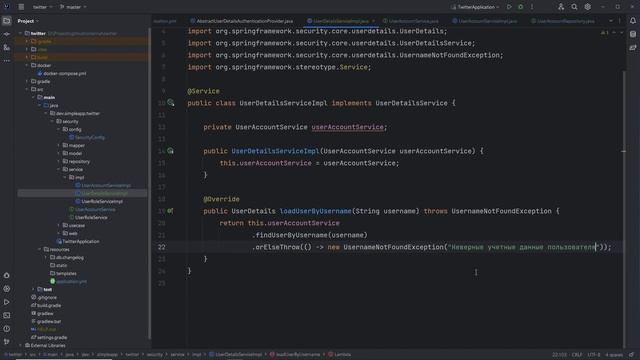This screenshot has height=360, width=640.
Task: Expand the usecase package
Action: 59,225
